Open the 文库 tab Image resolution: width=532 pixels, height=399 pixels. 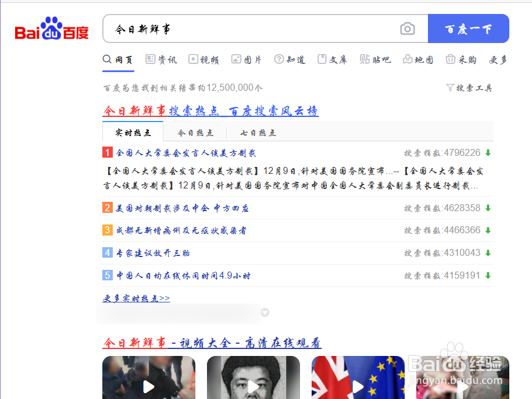(333, 60)
